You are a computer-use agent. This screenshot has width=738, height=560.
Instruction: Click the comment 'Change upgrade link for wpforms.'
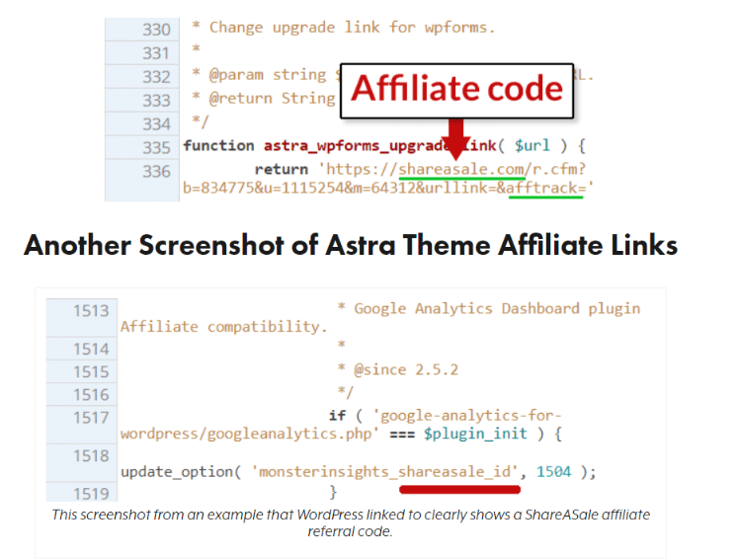coord(352,28)
